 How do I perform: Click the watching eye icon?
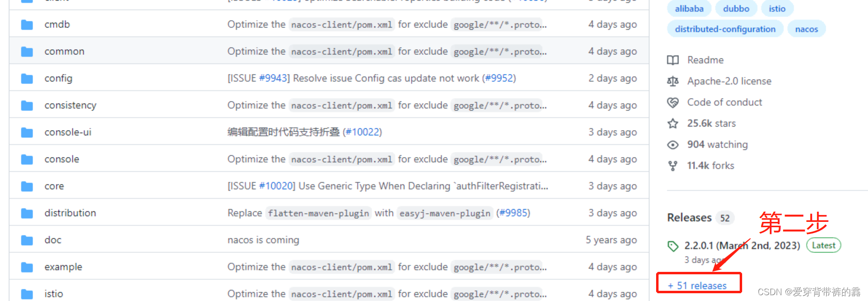pyautogui.click(x=673, y=145)
